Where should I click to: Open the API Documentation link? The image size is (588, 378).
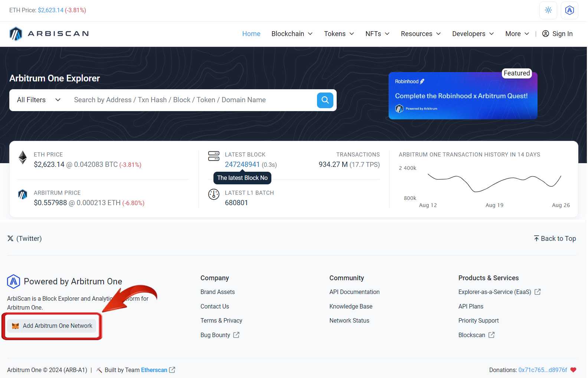(355, 292)
